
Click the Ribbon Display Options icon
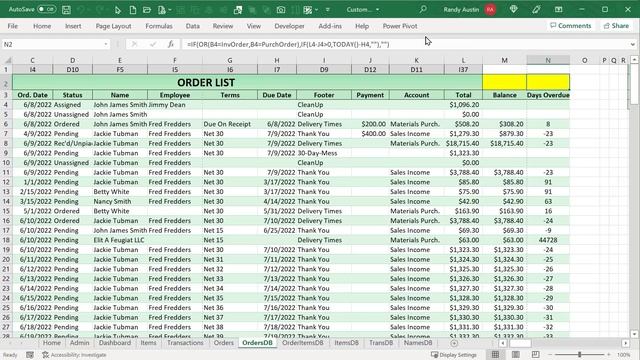tap(558, 9)
